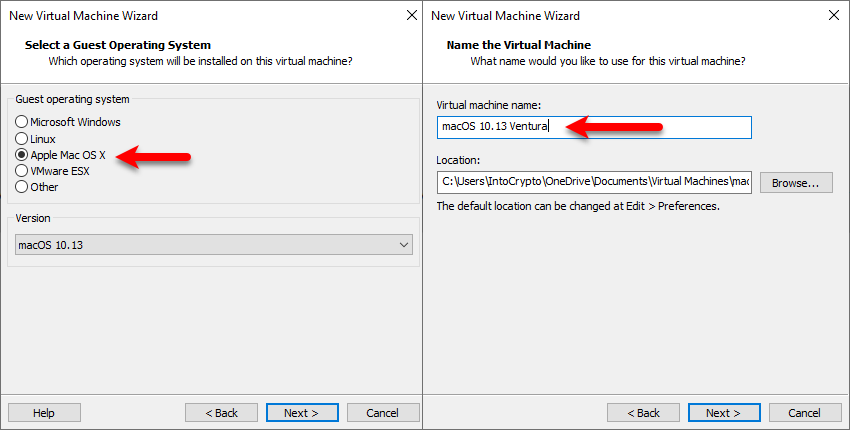Click Next in the name VM wizard
This screenshot has width=850, height=430.
point(724,413)
